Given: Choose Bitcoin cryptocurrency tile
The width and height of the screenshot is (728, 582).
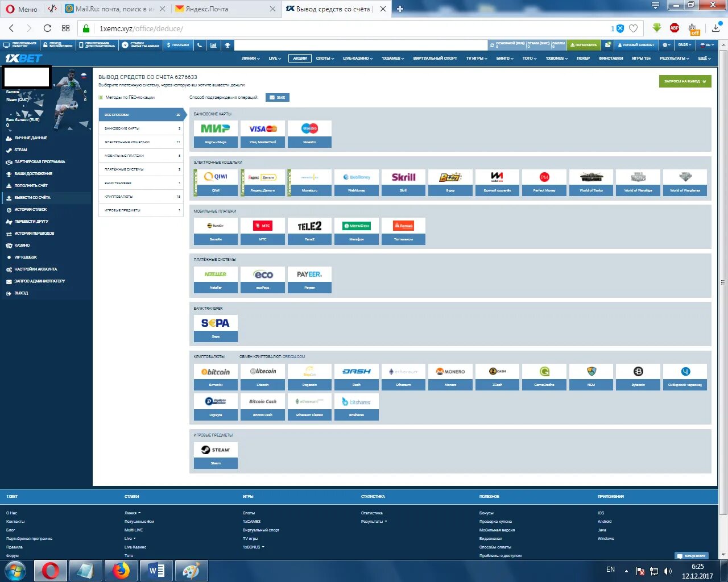Looking at the screenshot, I should click(216, 377).
